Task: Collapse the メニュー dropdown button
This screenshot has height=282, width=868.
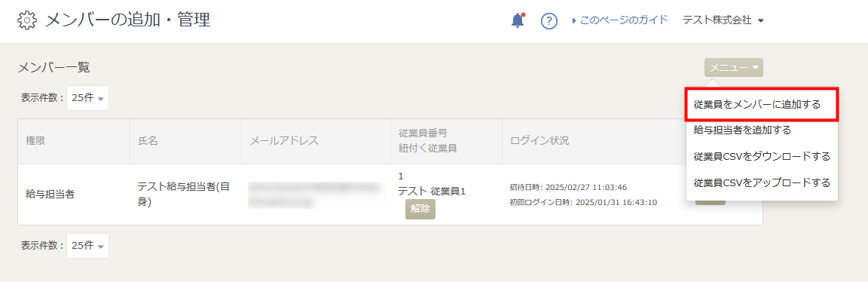Action: [733, 68]
